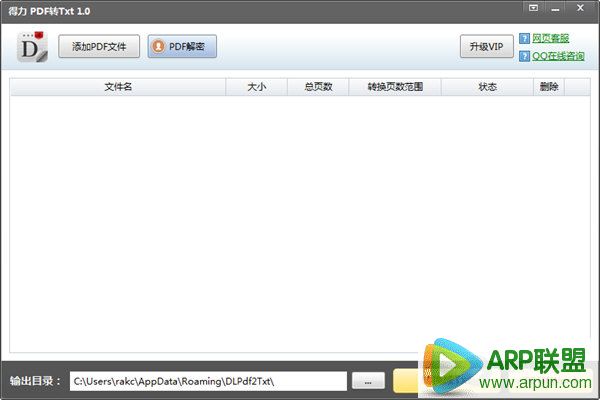Image resolution: width=600 pixels, height=400 pixels.
Task: Open the 网页客服 link
Action: pyautogui.click(x=551, y=38)
